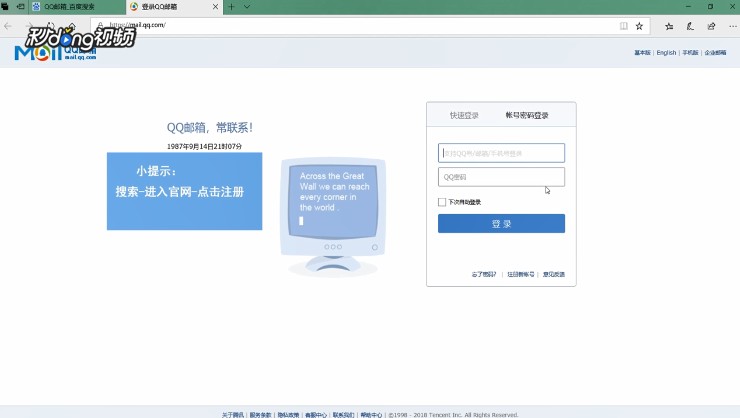740x418 pixels.
Task: Click the 注册新帐号 link
Action: [x=521, y=274]
